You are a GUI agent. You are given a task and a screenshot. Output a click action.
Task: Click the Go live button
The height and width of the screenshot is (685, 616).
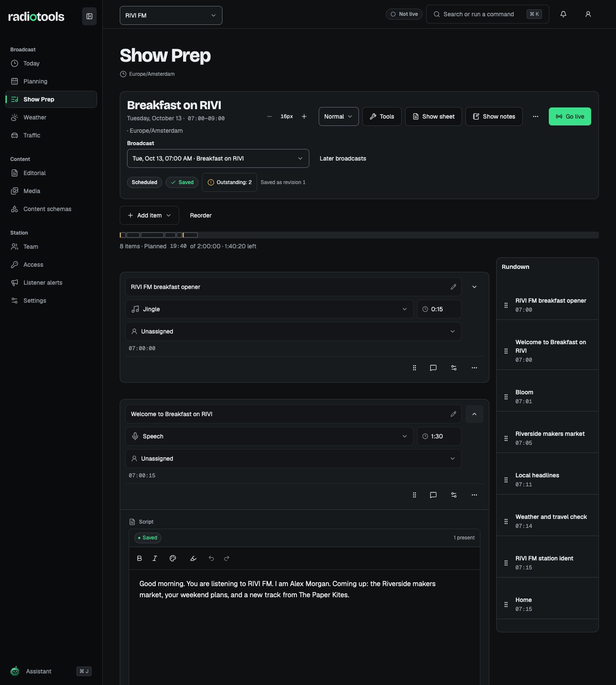570,116
